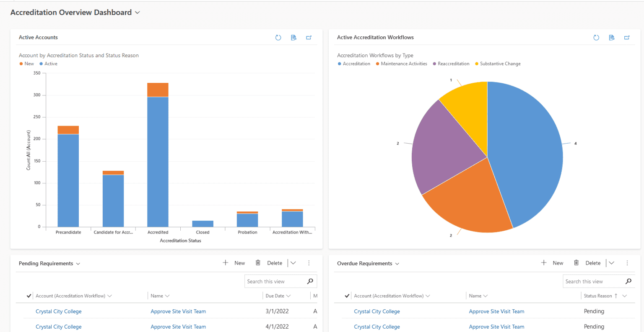Pop out the Active Accounts chart
This screenshot has width=644, height=332.
point(309,37)
